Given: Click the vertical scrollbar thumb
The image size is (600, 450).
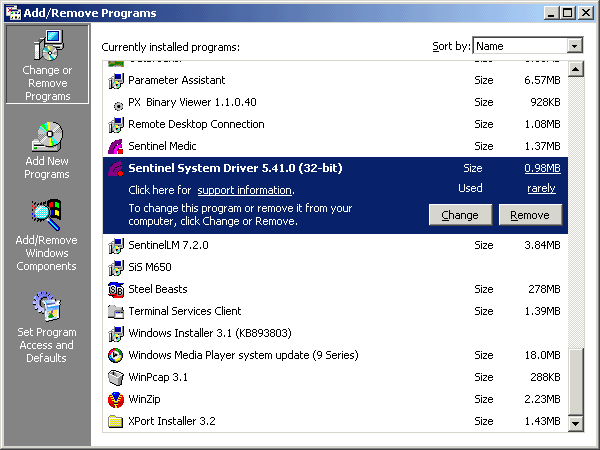Looking at the screenshot, I should (x=576, y=382).
